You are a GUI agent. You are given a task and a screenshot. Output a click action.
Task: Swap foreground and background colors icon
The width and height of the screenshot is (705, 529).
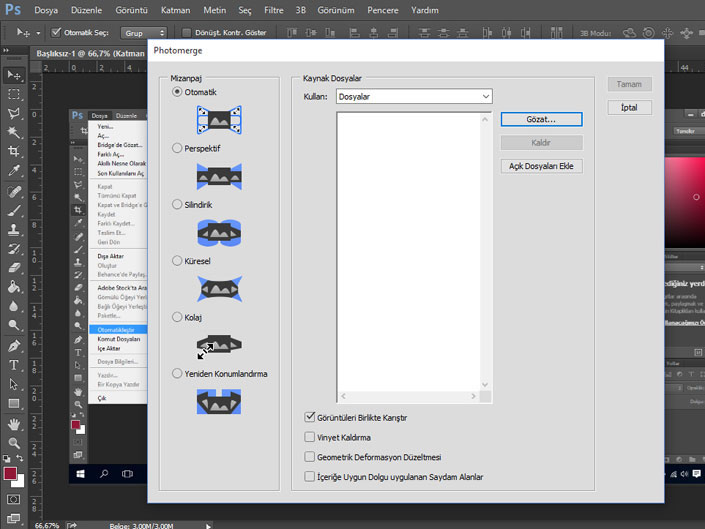(x=20, y=458)
